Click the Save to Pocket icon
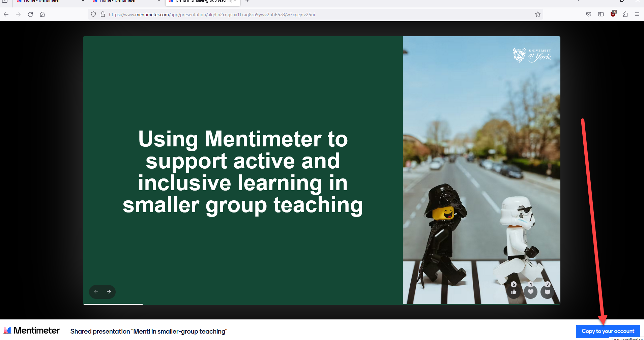The height and width of the screenshot is (340, 644). [x=589, y=14]
